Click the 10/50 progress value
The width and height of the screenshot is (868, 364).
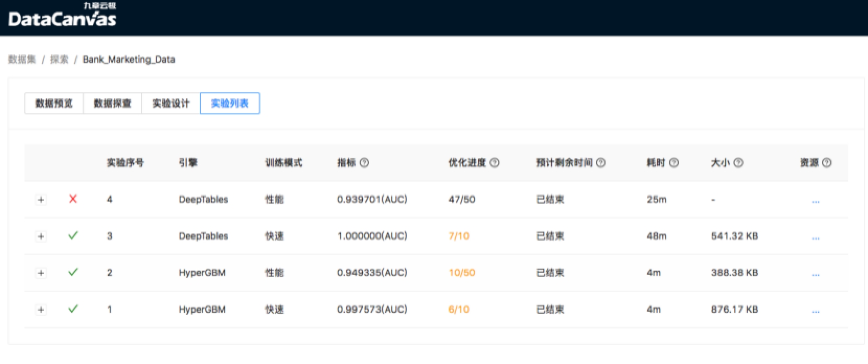click(462, 272)
